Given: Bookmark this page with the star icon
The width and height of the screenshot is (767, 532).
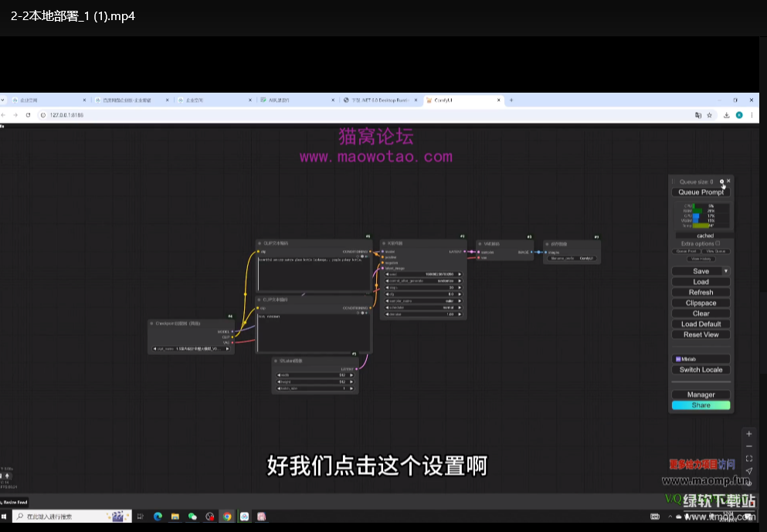Looking at the screenshot, I should click(709, 115).
